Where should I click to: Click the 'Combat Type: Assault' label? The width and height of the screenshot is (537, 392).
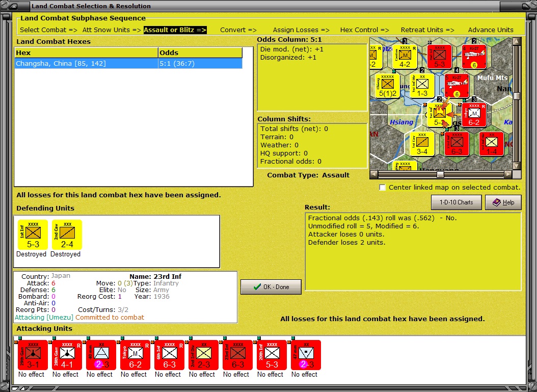point(308,175)
